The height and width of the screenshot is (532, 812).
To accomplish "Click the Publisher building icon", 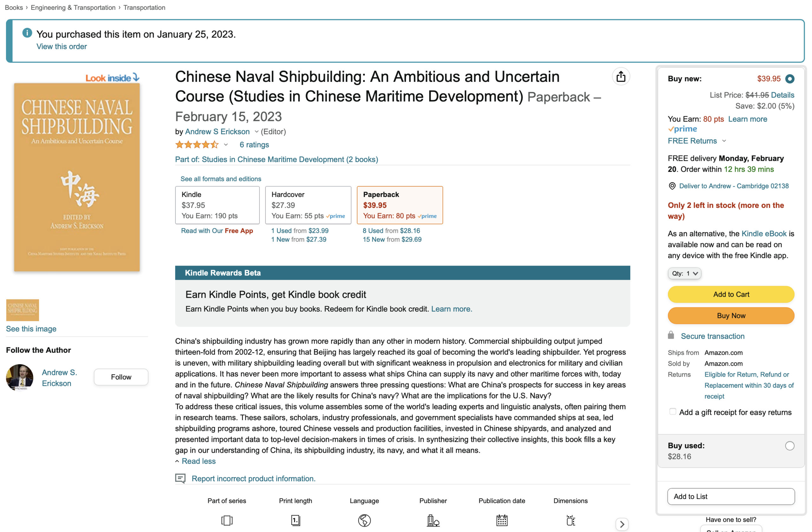I will 433,520.
